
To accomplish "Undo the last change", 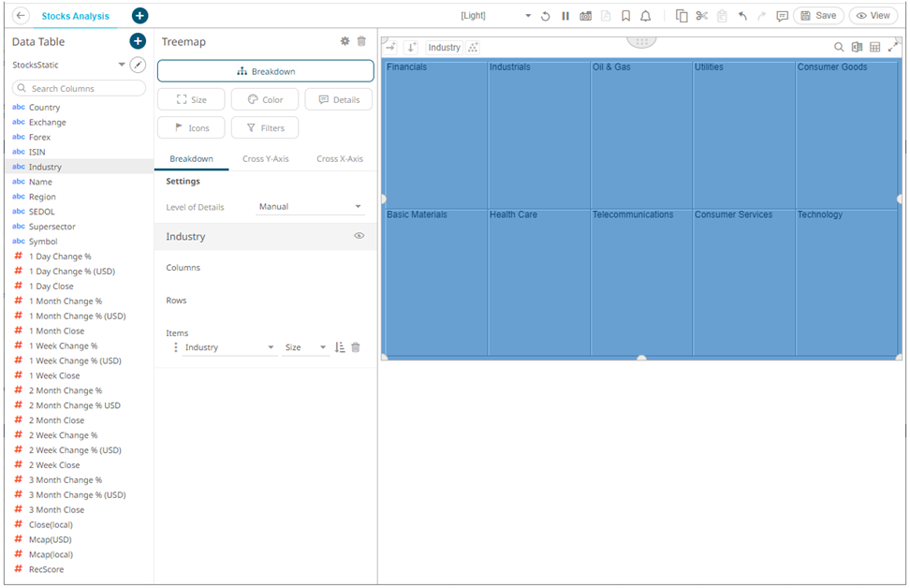I will (742, 15).
